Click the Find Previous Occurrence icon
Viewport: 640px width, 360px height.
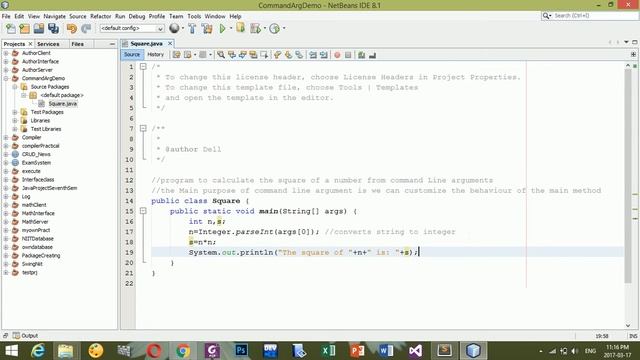(x=232, y=55)
